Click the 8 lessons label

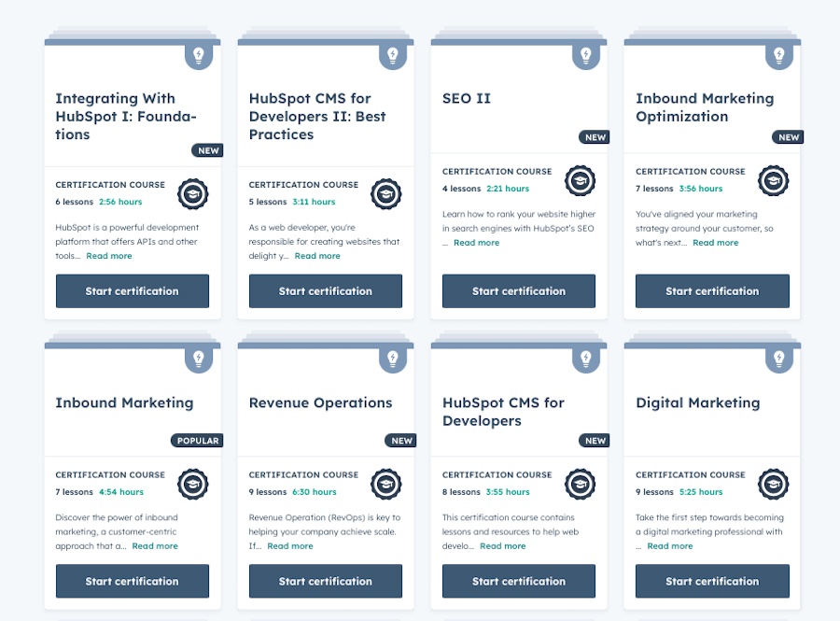point(461,492)
